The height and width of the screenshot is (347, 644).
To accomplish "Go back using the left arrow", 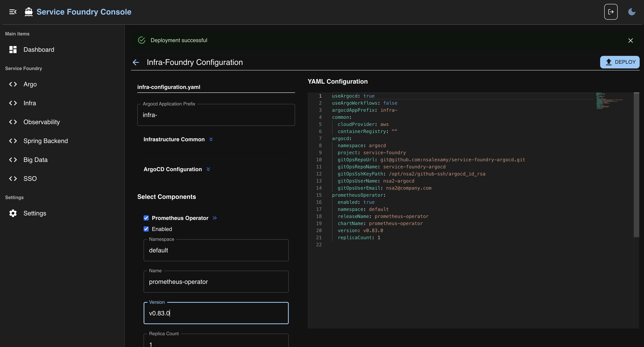I will click(136, 62).
